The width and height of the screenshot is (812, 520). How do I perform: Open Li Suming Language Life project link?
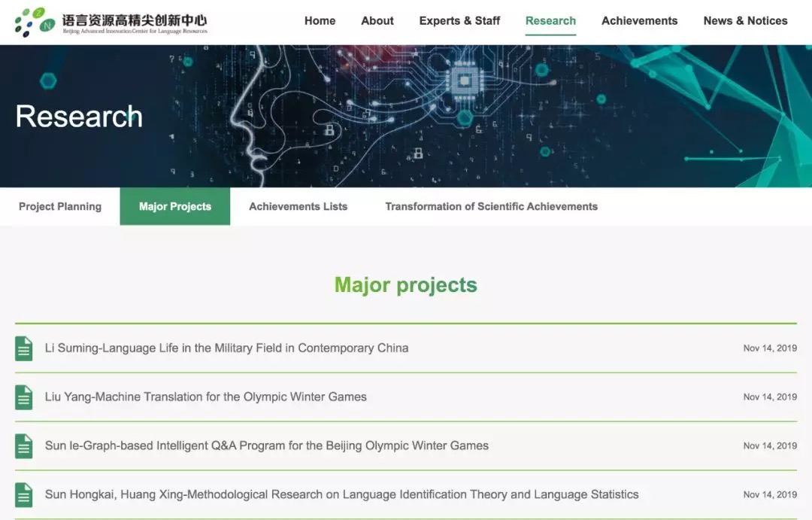226,348
